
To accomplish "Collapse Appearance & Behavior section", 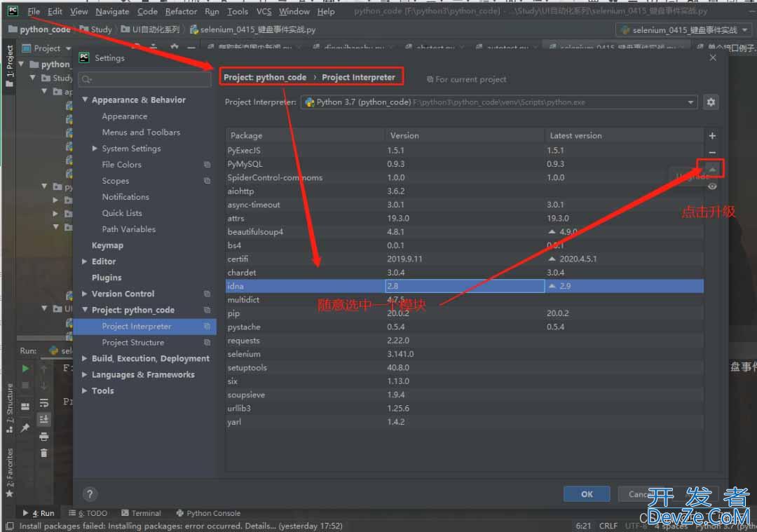I will pyautogui.click(x=85, y=100).
